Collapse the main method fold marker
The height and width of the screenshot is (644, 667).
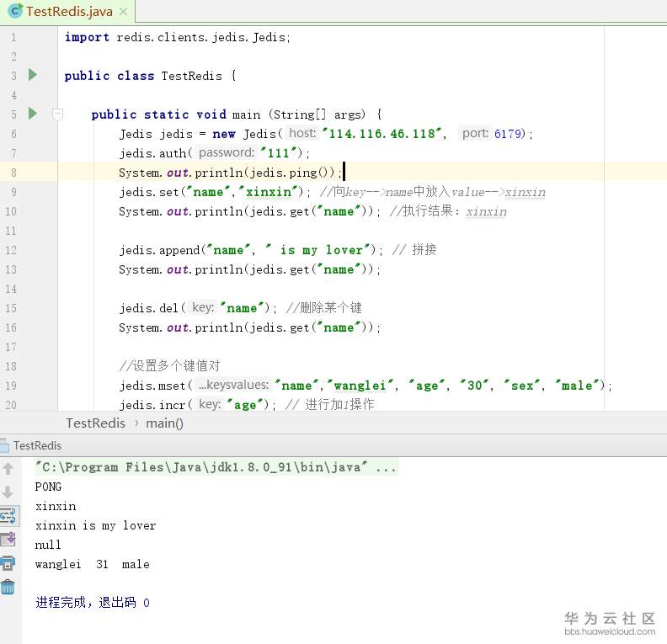pos(57,114)
